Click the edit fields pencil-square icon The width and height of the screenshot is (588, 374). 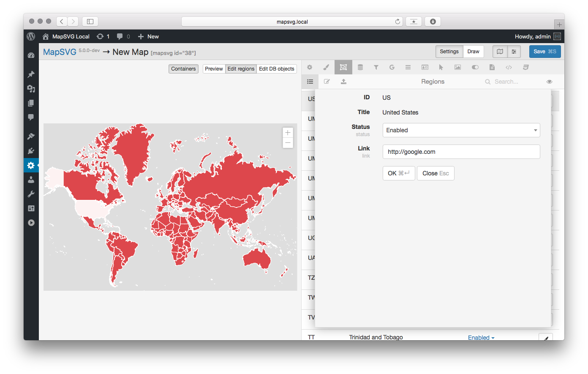(x=327, y=82)
